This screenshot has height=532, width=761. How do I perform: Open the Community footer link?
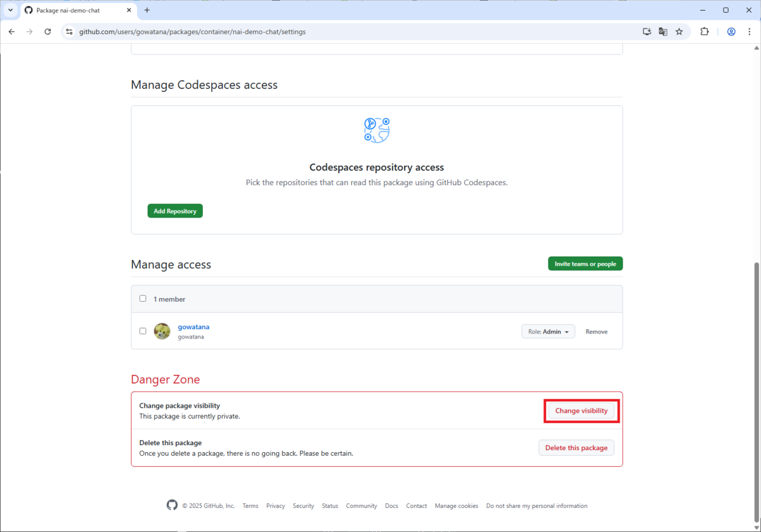point(361,506)
